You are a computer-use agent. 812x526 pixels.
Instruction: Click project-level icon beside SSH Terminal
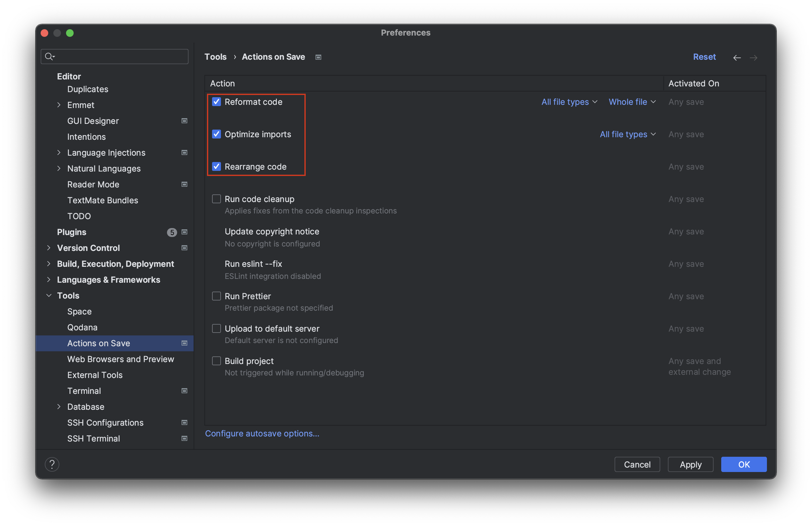(184, 438)
